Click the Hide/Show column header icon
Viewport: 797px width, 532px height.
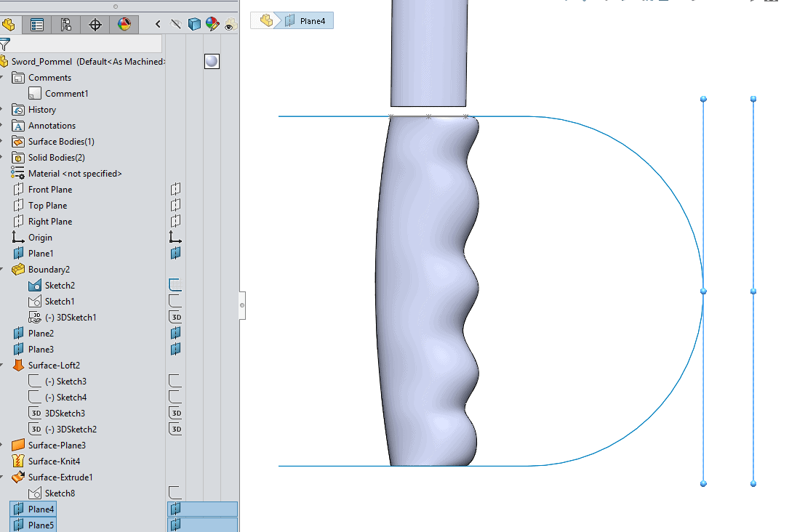tap(176, 25)
